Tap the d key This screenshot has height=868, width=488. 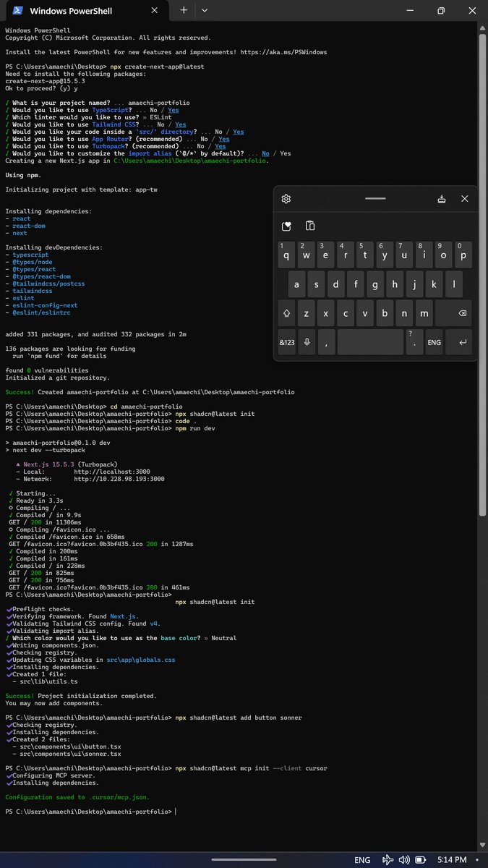click(335, 284)
